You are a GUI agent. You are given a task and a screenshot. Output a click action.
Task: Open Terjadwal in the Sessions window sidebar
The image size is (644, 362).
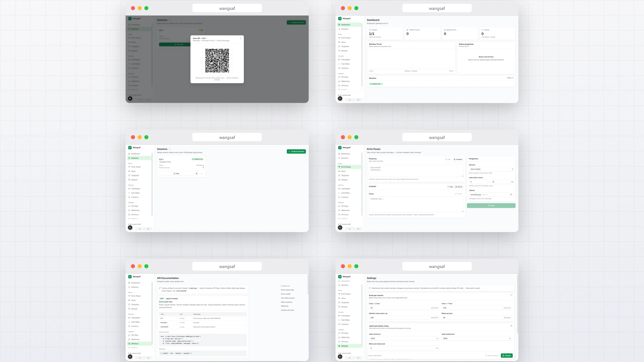click(140, 175)
